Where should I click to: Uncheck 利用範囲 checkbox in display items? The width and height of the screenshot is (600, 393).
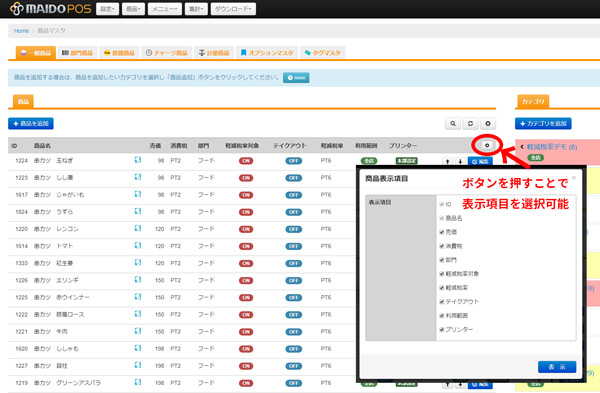pos(442,316)
